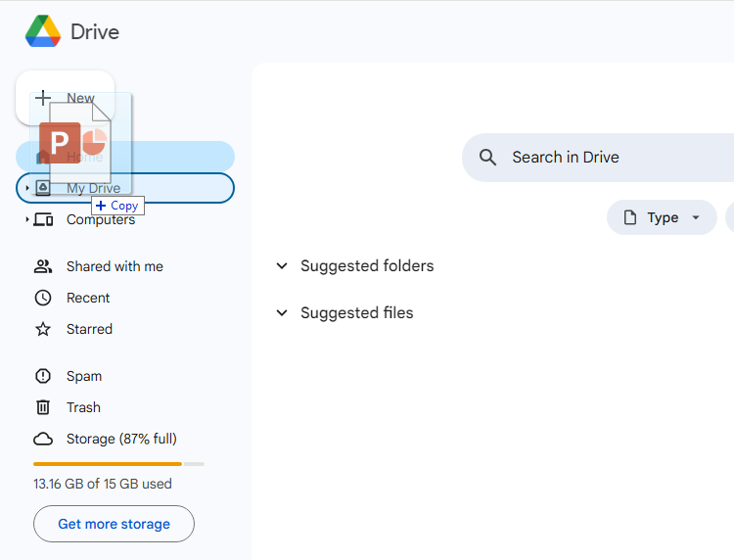Screen dimensions: 734x560
Task: Click the Google Drive logo
Action: click(43, 31)
